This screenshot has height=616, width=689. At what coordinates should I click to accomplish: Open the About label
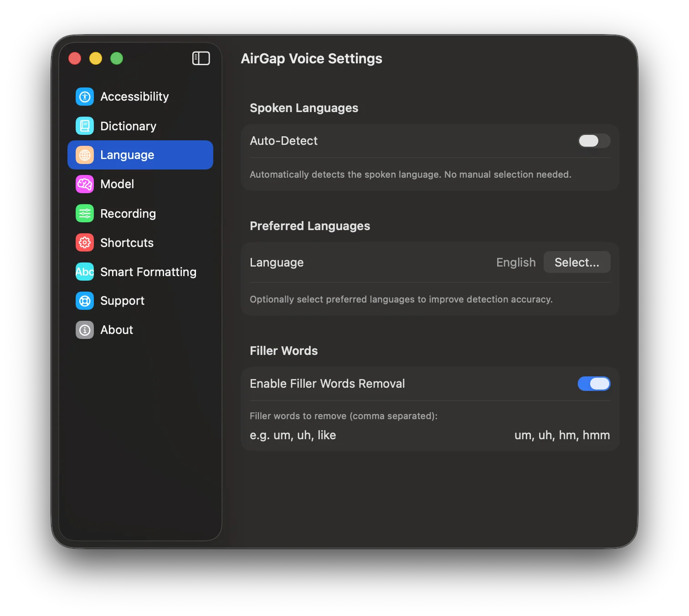(117, 330)
